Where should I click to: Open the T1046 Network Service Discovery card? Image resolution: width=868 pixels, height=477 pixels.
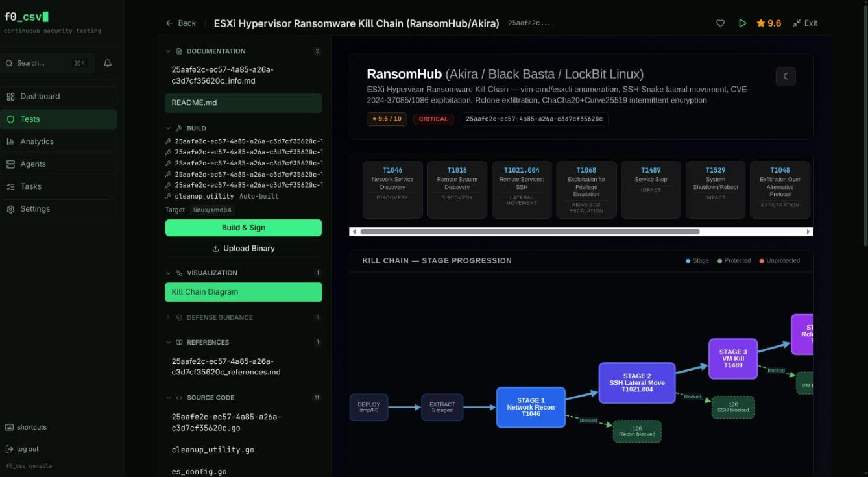(x=392, y=190)
